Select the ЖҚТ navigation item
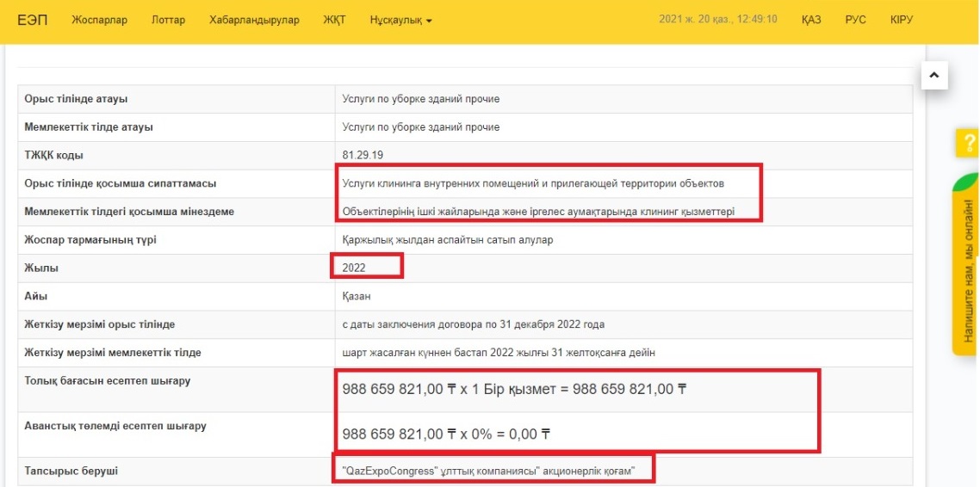The image size is (980, 487). click(x=334, y=20)
